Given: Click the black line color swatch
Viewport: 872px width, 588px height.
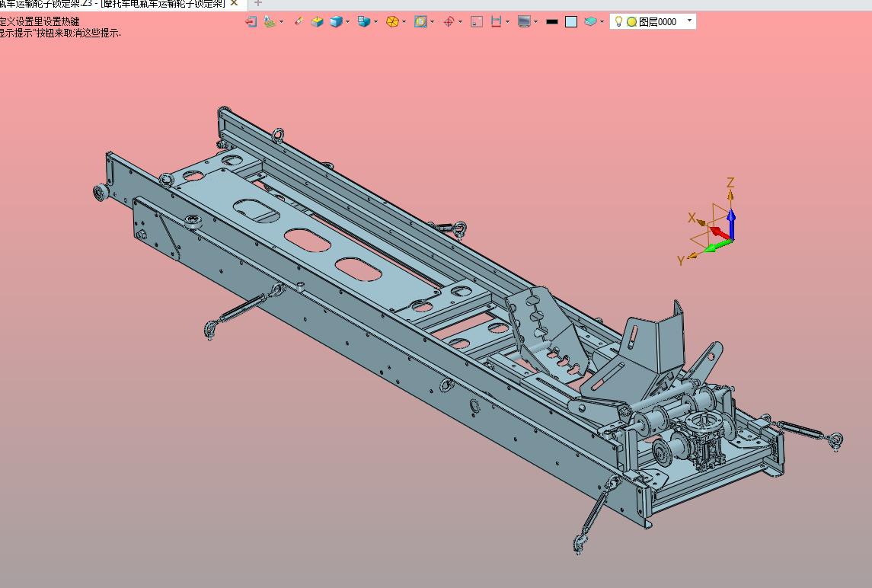Looking at the screenshot, I should click(x=551, y=21).
